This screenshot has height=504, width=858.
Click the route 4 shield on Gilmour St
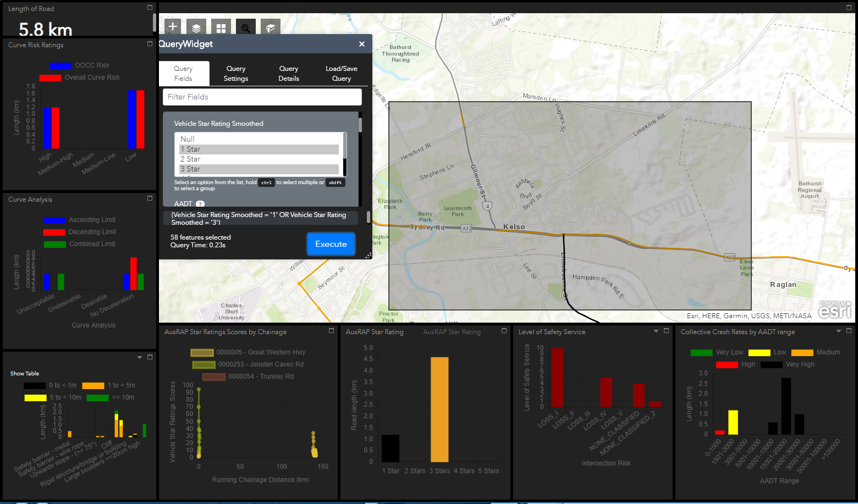pyautogui.click(x=487, y=206)
